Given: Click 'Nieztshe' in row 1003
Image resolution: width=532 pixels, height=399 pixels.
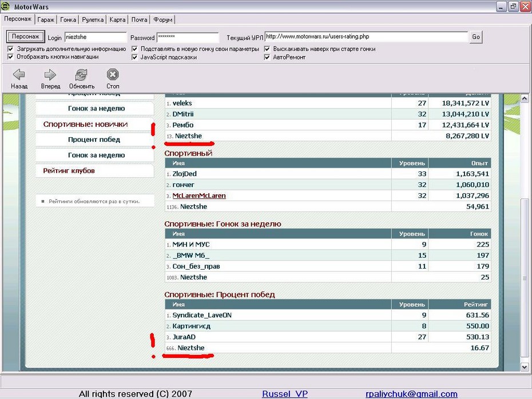Looking at the screenshot, I should [x=193, y=277].
